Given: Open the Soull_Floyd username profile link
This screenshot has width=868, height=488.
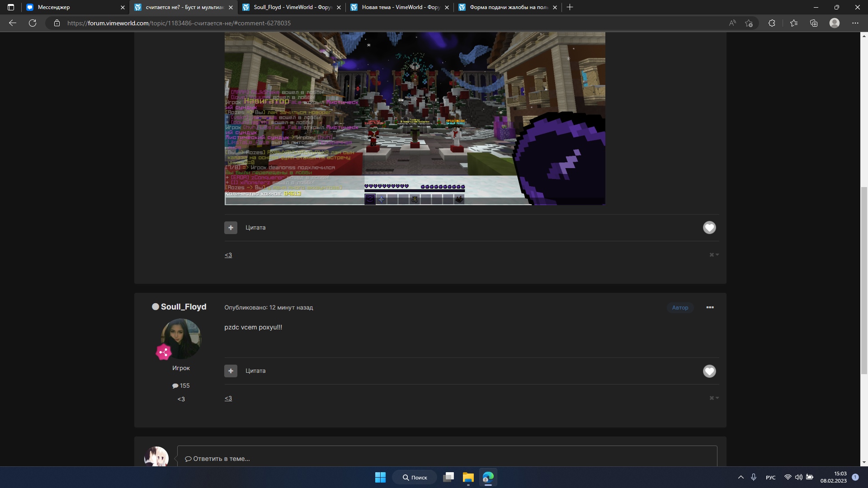Looking at the screenshot, I should pos(183,307).
